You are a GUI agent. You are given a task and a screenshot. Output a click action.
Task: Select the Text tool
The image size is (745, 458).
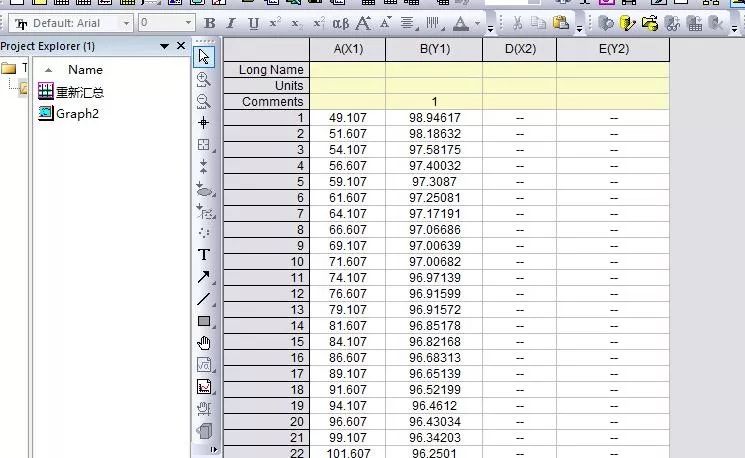click(x=204, y=255)
